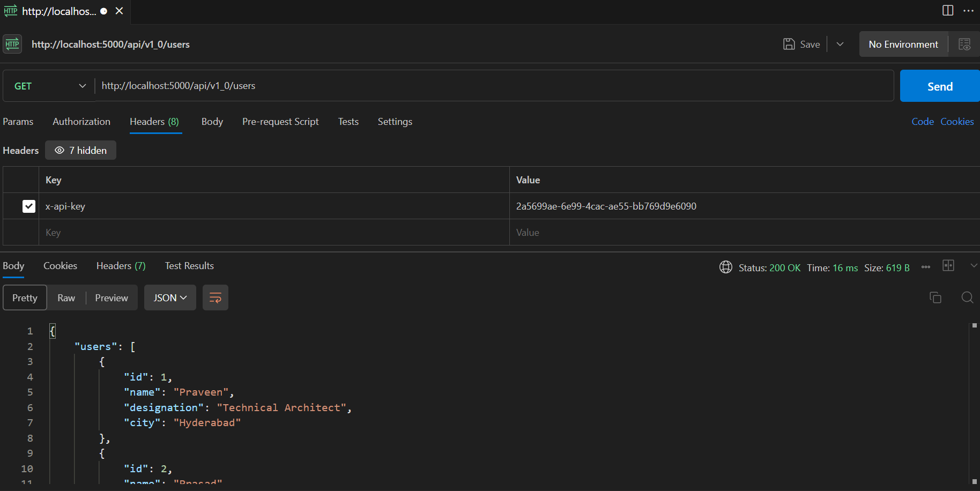This screenshot has height=491, width=980.
Task: Copy the response body with the copy icon
Action: coord(935,297)
